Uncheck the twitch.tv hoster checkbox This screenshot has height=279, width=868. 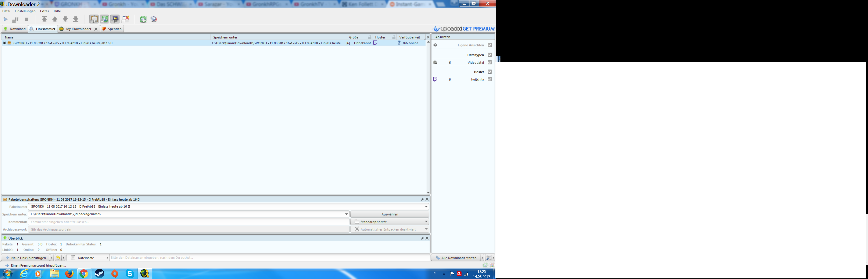[x=490, y=79]
